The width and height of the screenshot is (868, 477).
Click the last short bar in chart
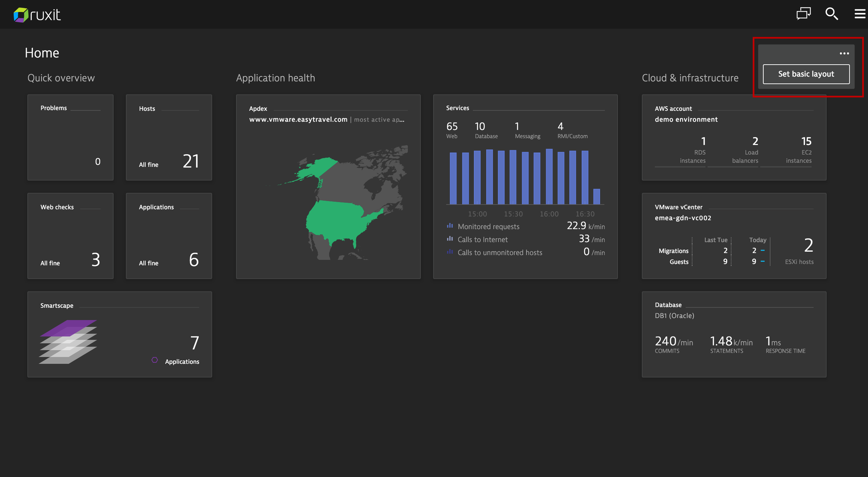(x=596, y=196)
